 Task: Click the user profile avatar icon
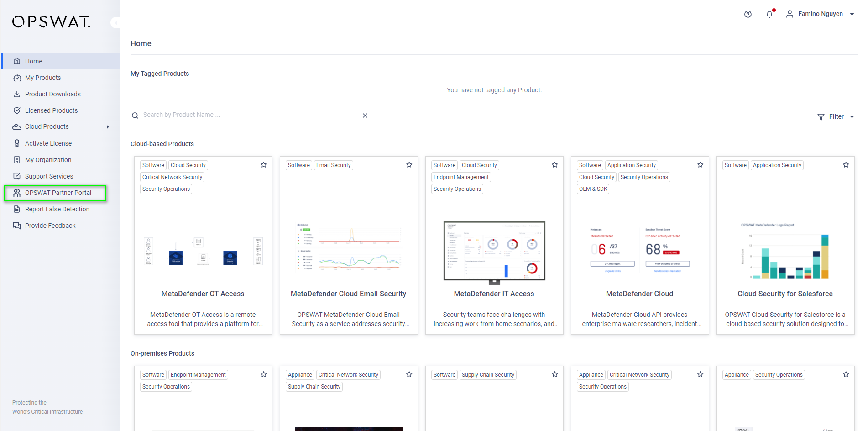(790, 14)
